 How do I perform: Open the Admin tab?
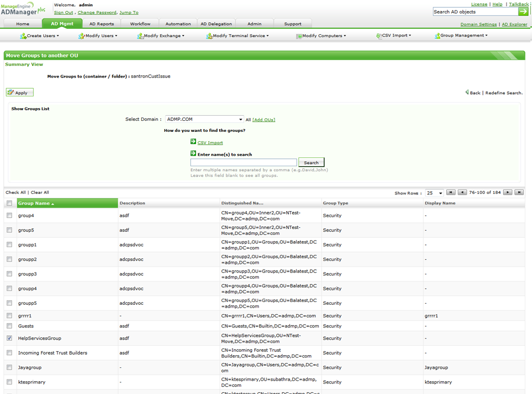(x=255, y=24)
